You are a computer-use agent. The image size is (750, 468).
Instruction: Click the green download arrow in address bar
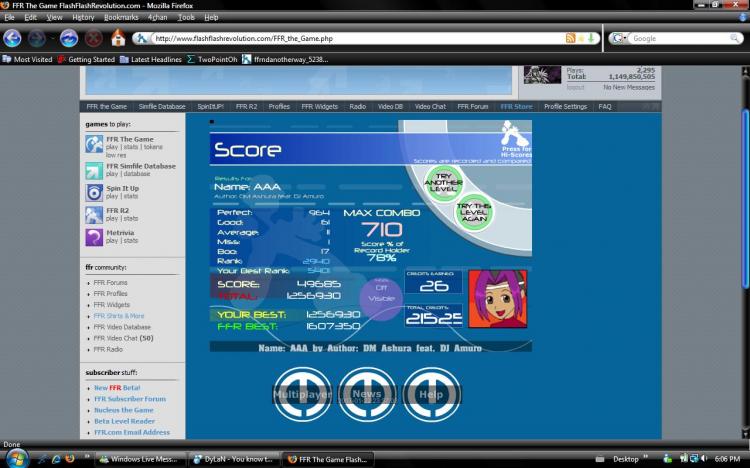click(x=591, y=38)
